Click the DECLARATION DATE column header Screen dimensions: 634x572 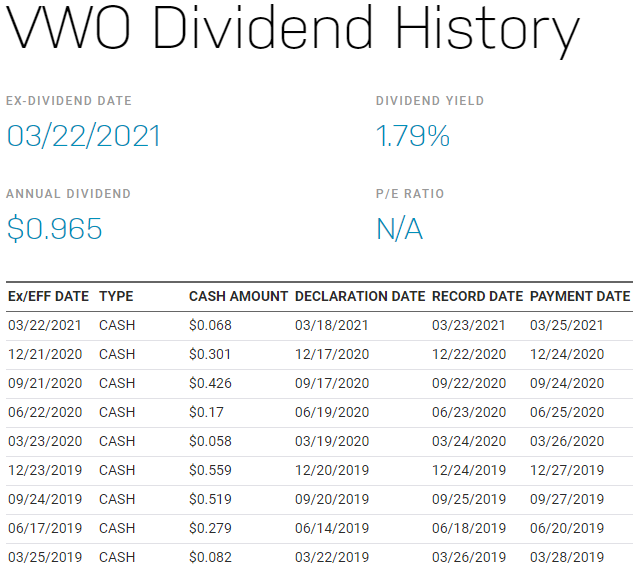pyautogui.click(x=360, y=296)
